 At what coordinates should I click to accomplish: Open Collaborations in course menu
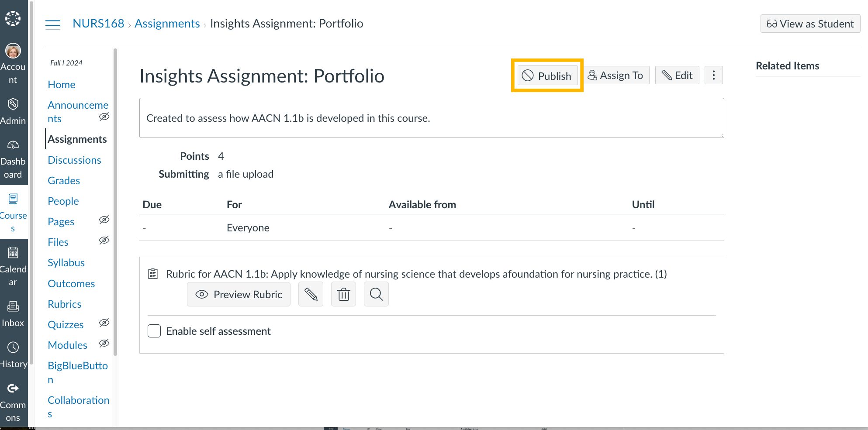click(x=78, y=407)
